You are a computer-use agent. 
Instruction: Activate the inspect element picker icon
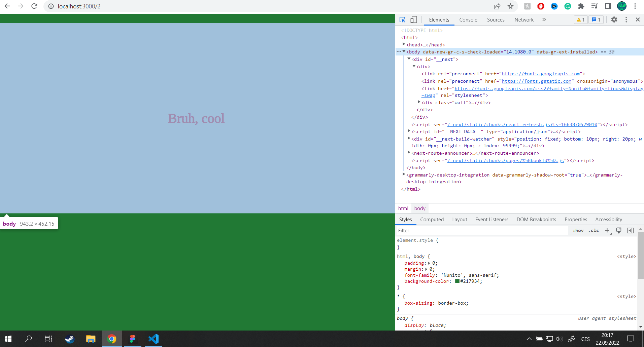point(402,20)
